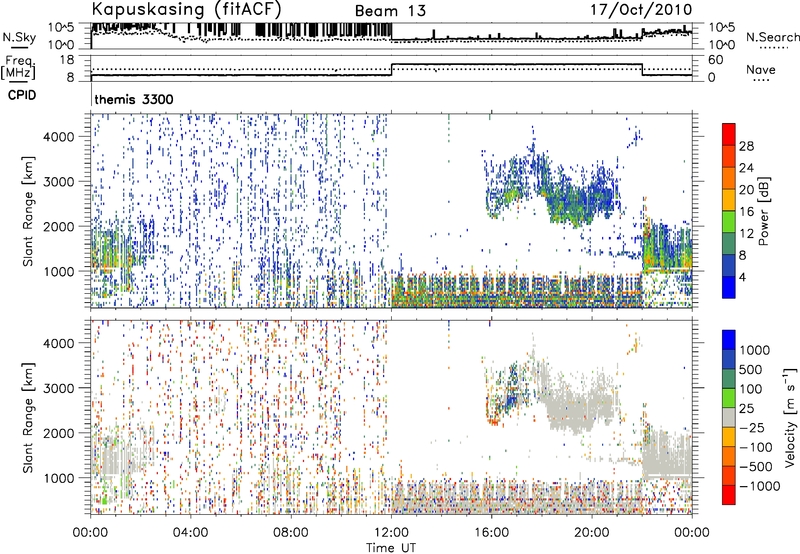Click the 'N.Sky' axis label

pos(19,37)
